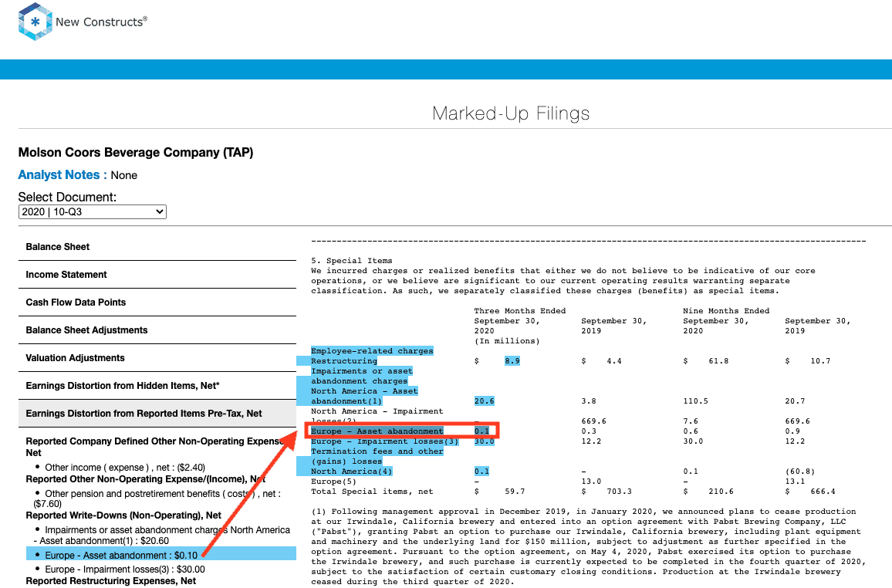Select Earnings Distortion from Reported Items Pre-Tax
Screen dimensions: 892x588
pos(157,414)
